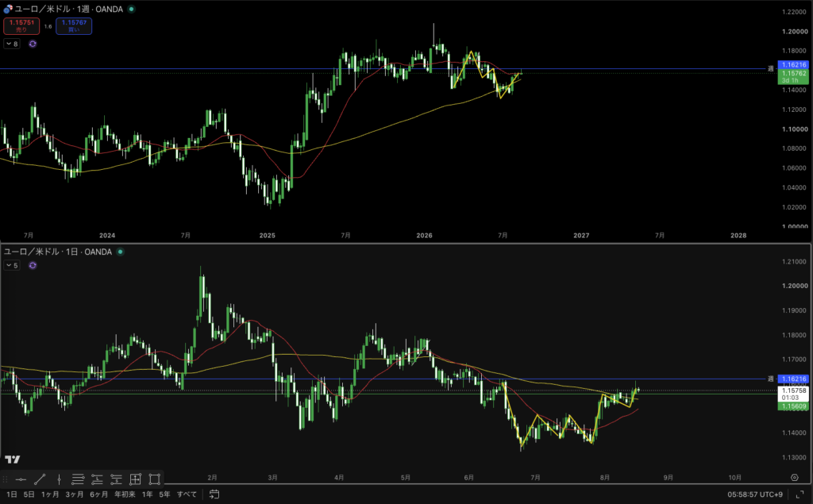Select the Fib retracement lines tool
Screen dimensions: 813x504
78,479
